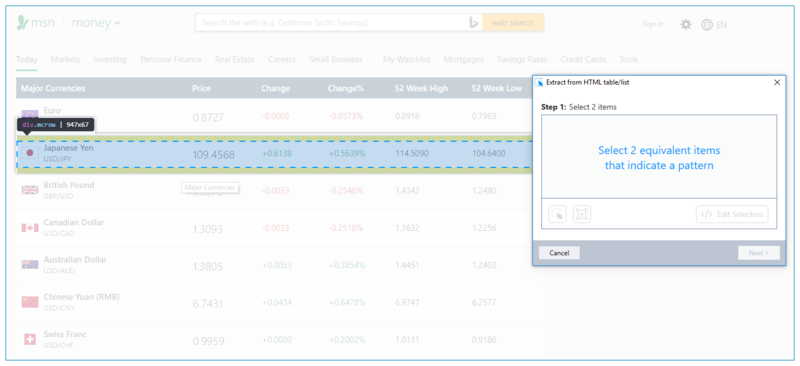
Task: Click the Japanese Yen price 109.4568
Action: 213,155
